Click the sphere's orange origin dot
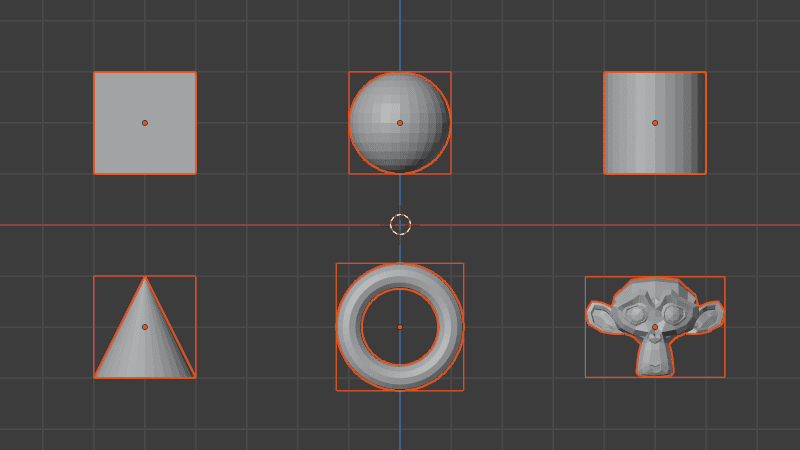The image size is (800, 450). coord(400,123)
